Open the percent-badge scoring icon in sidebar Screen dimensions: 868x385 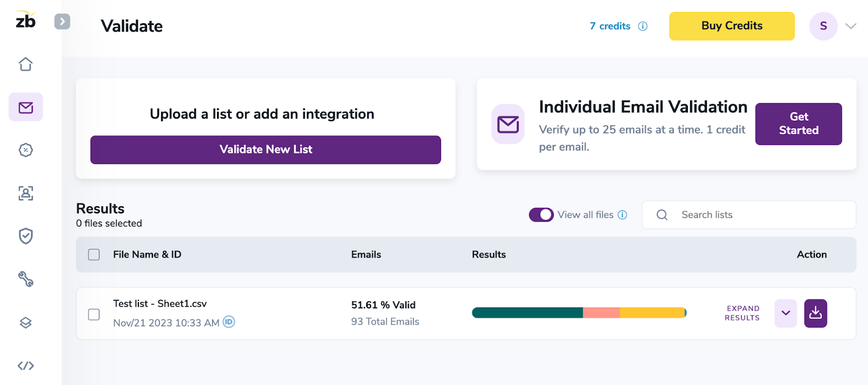25,150
